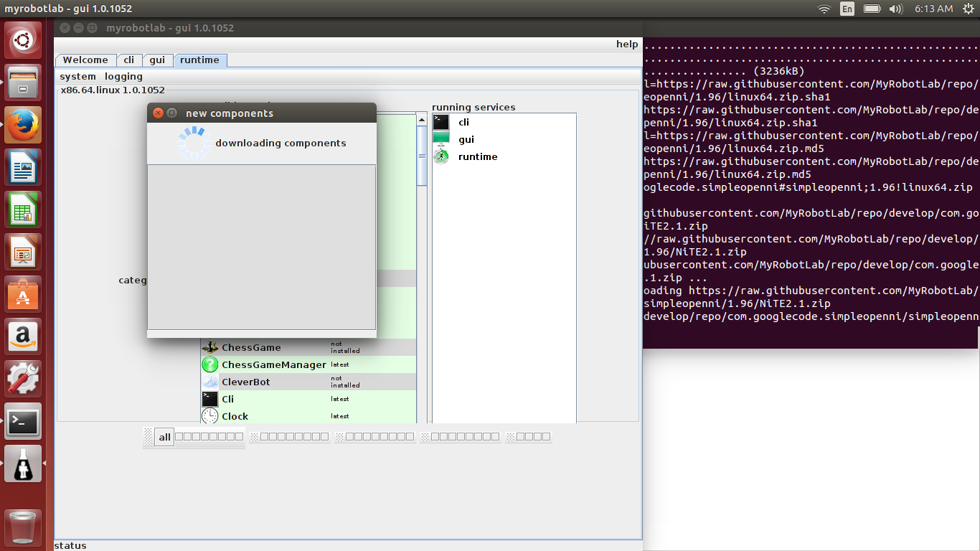Open the volume indicator in the top panel
The image size is (980, 551).
pos(895,9)
